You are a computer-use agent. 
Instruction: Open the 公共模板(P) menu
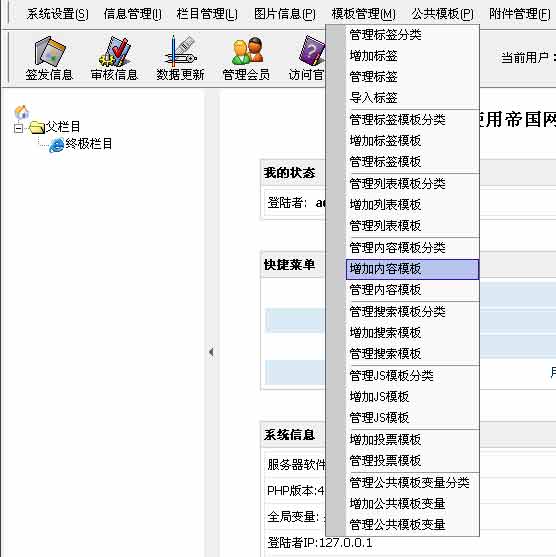pos(443,14)
